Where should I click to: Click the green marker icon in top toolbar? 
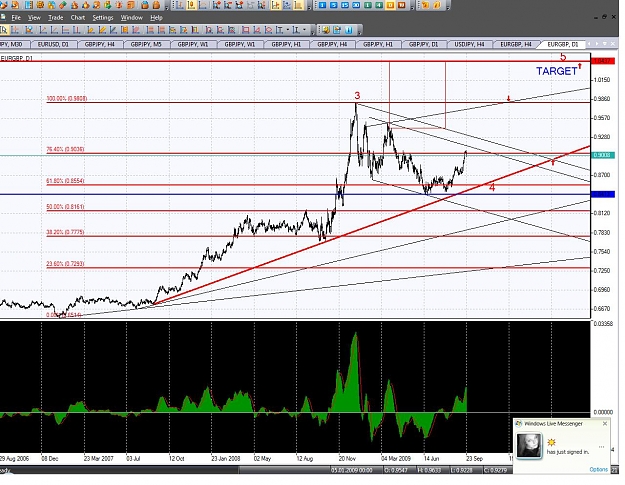click(x=63, y=5)
